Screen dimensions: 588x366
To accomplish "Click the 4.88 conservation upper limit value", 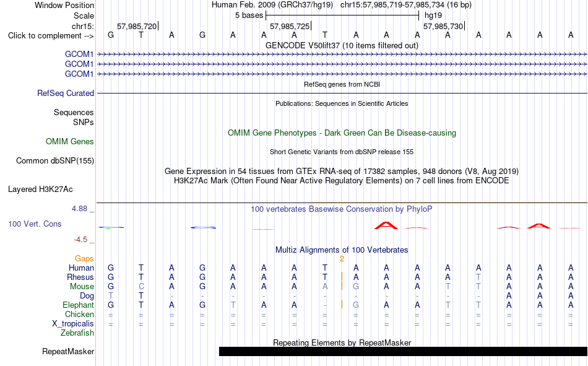I will click(79, 209).
